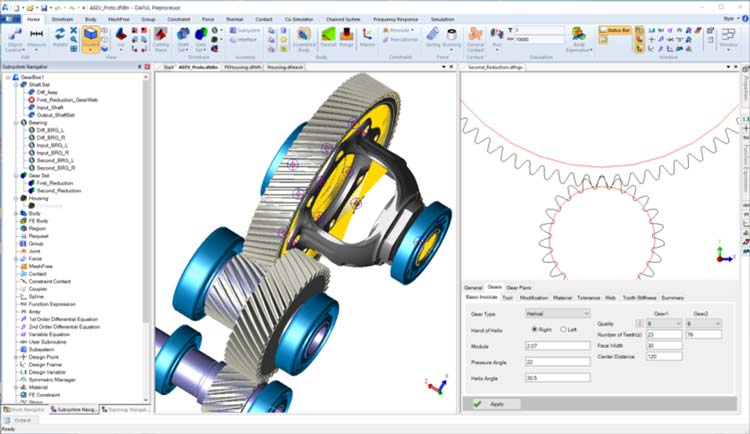This screenshot has width=750, height=434.
Task: Click the Translational constraint button
Action: [400, 40]
